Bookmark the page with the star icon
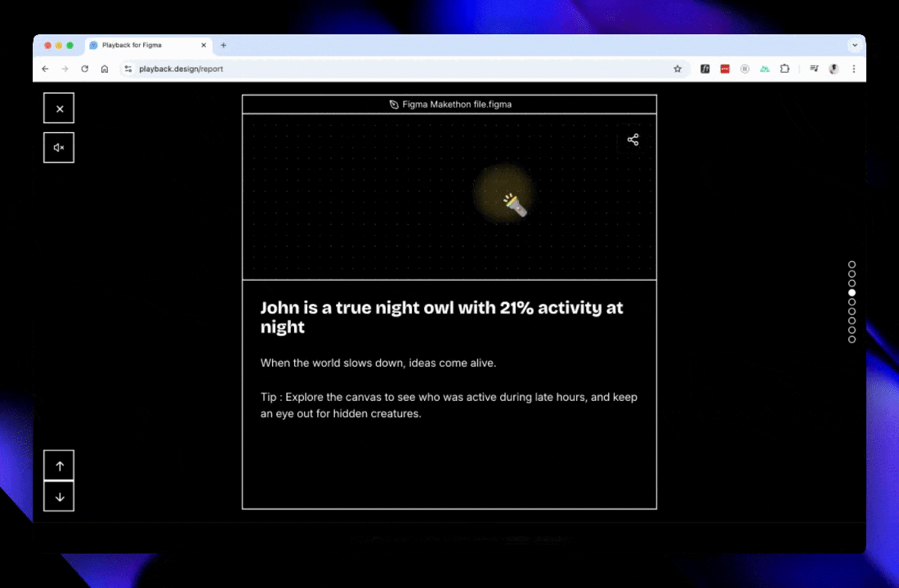This screenshot has height=588, width=899. pyautogui.click(x=678, y=69)
